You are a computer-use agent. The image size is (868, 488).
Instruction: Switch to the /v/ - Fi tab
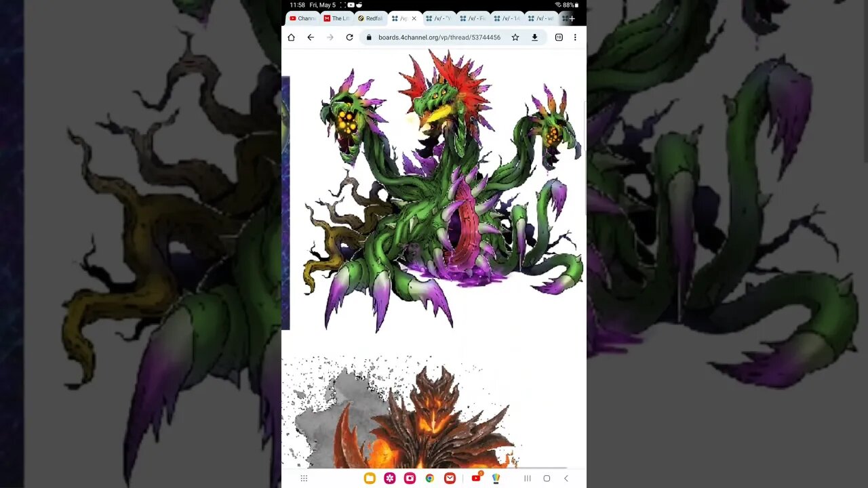[x=473, y=18]
